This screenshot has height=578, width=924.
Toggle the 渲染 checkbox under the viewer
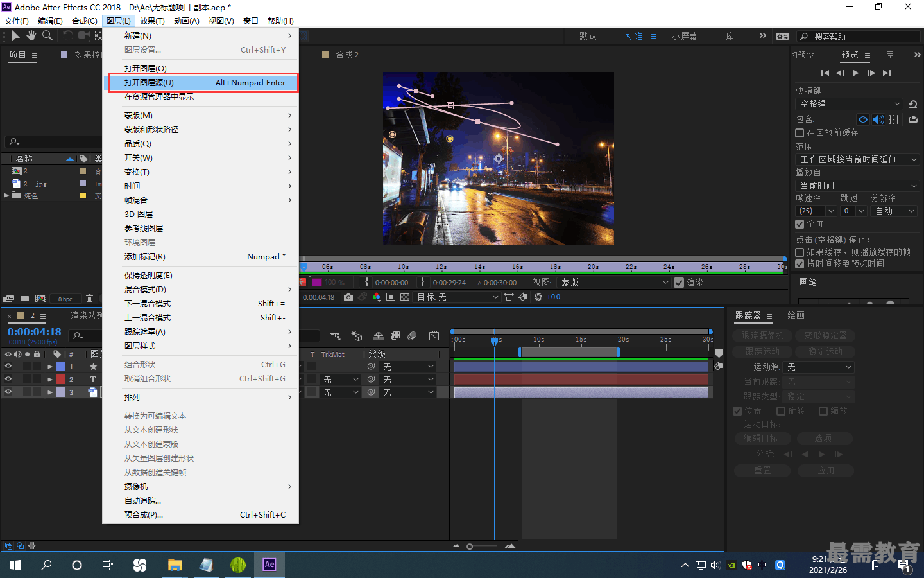679,283
